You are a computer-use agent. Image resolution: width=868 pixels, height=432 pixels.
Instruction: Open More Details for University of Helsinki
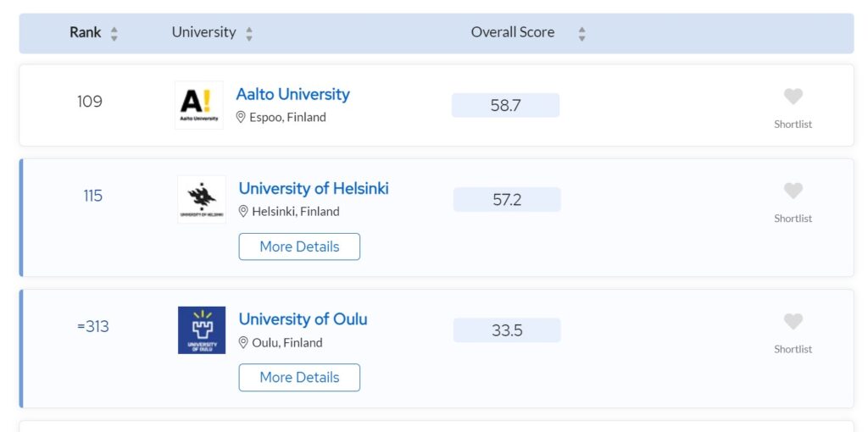coord(299,246)
